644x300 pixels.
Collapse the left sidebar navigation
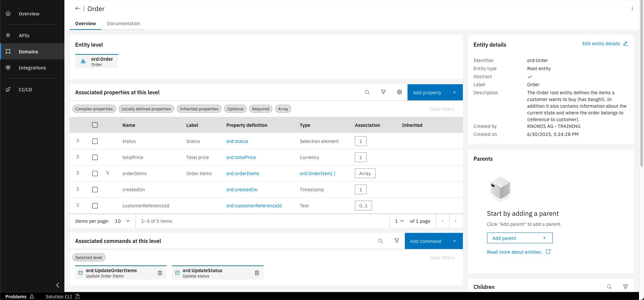point(58,285)
